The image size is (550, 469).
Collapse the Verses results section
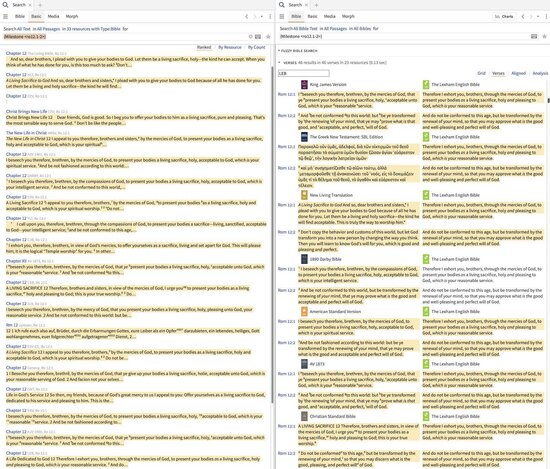(280, 62)
